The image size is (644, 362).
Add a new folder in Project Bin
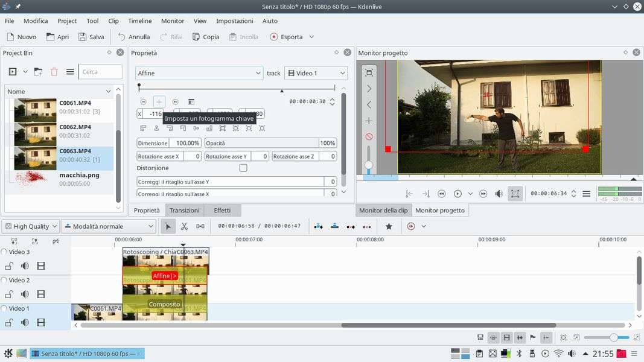pyautogui.click(x=38, y=72)
